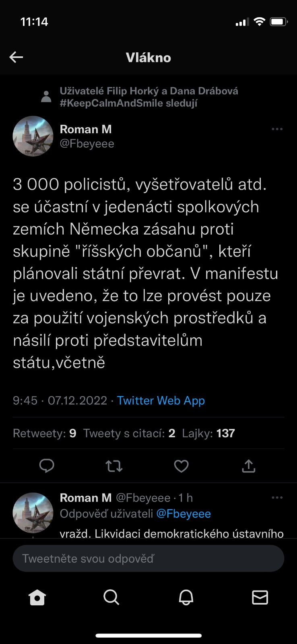This screenshot has width=297, height=644.
Task: Tap the back arrow in thread header
Action: (16, 58)
